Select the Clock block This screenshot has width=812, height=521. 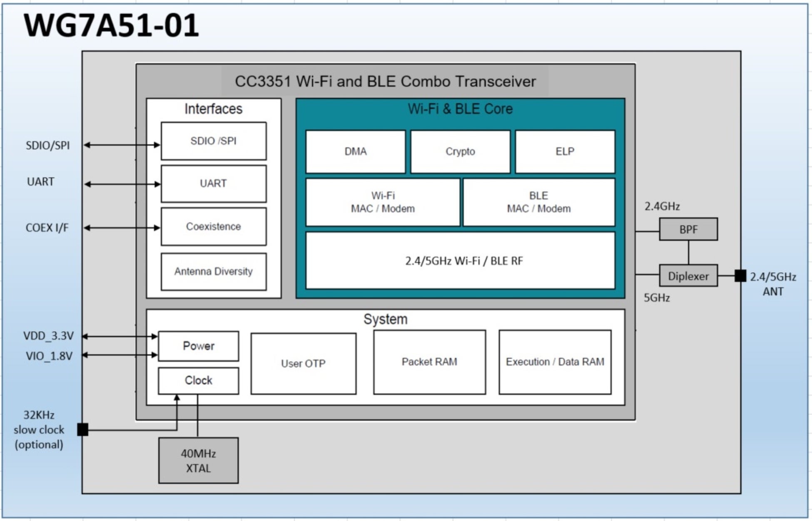[x=198, y=380]
